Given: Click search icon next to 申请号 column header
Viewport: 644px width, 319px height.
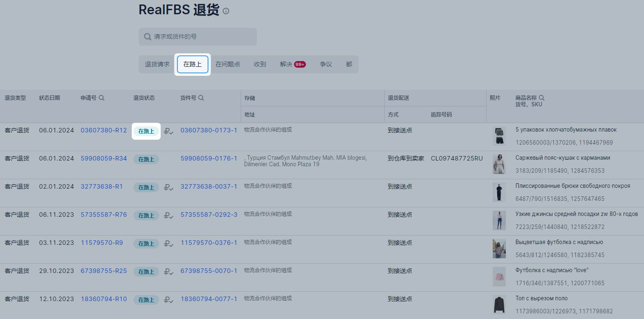Looking at the screenshot, I should click(102, 98).
